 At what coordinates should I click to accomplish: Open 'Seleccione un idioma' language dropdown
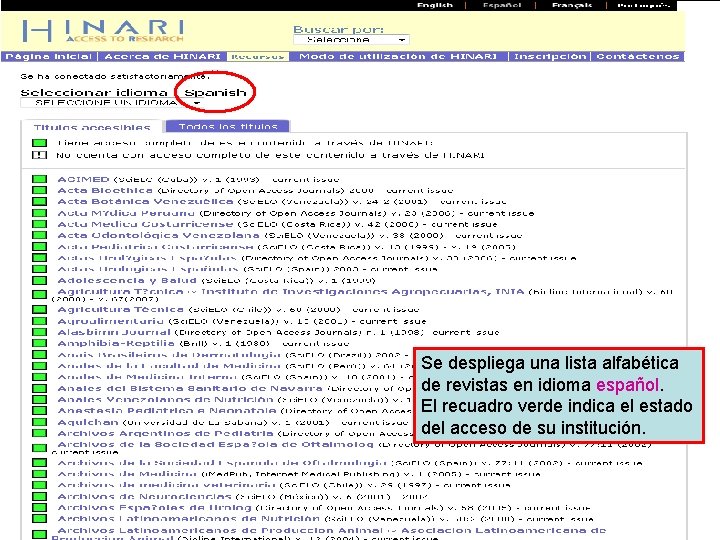point(111,103)
